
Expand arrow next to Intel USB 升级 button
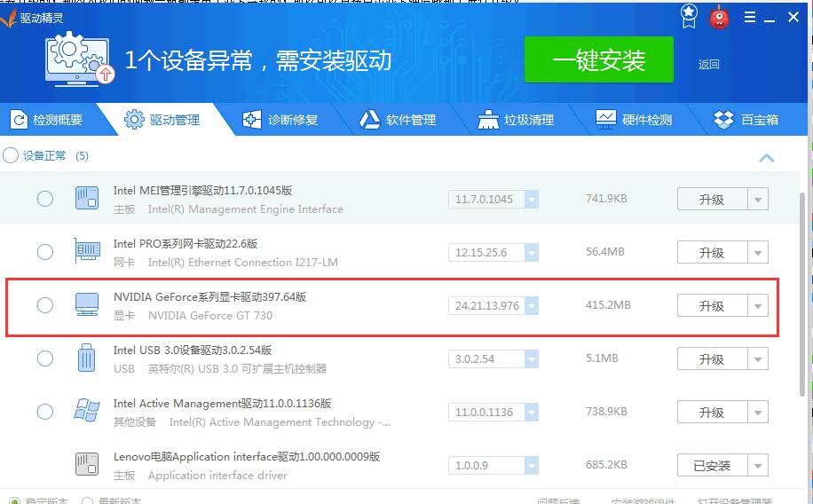click(757, 358)
